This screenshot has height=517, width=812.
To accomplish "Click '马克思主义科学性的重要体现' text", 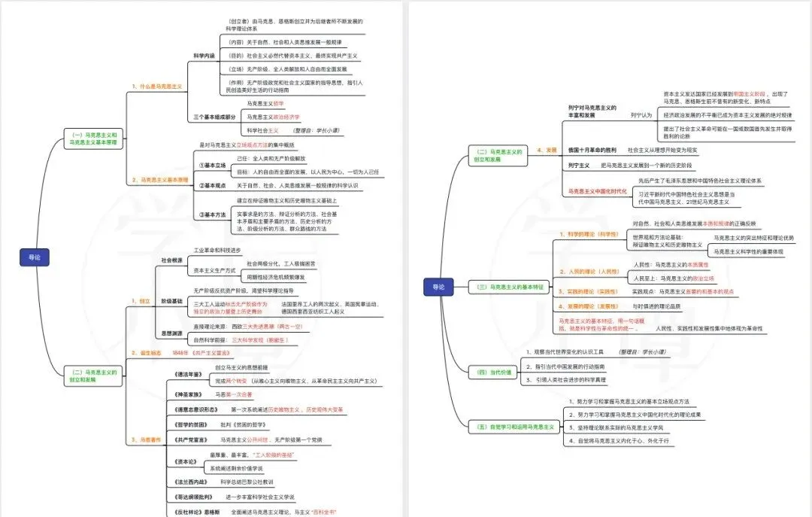I will click(x=748, y=251).
